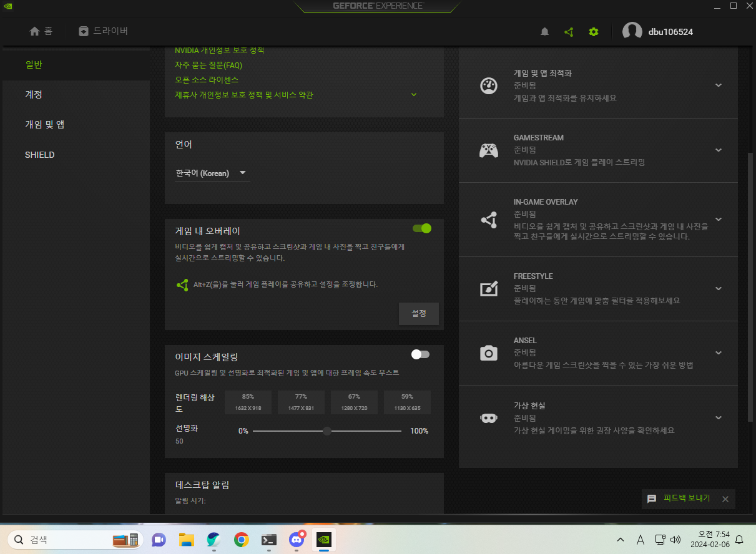Click username dbu106524
This screenshot has width=756, height=554.
coord(669,32)
